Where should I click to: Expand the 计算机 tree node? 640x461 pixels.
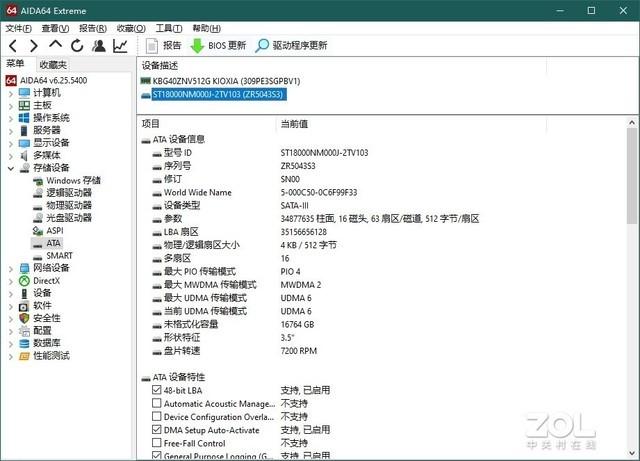click(11, 94)
